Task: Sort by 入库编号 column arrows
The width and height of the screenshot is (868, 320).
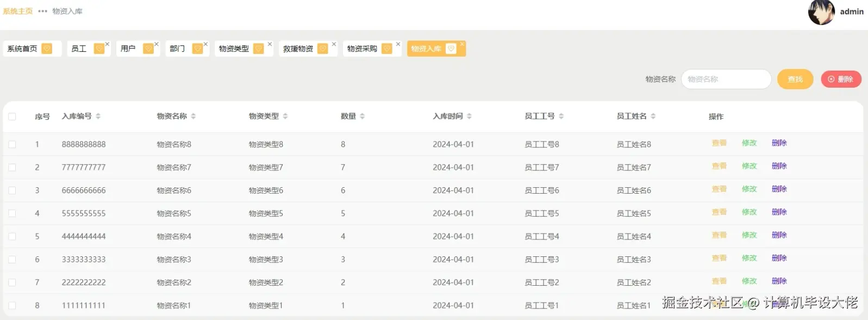Action: click(x=98, y=116)
